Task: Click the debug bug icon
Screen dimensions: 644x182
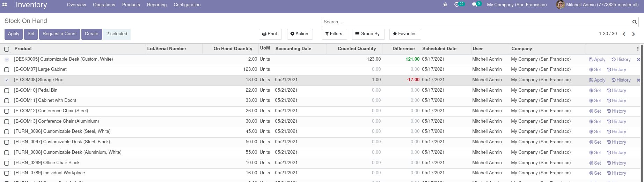Action: pos(445,5)
